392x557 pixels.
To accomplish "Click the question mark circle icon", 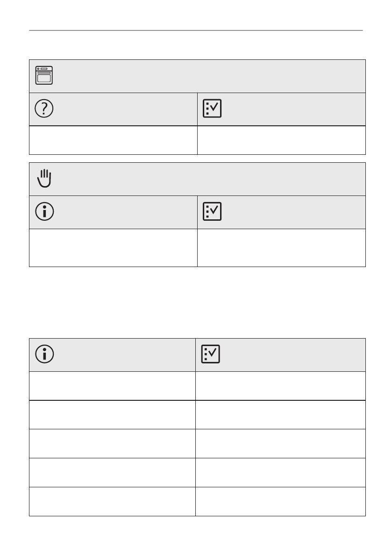I will [x=44, y=109].
